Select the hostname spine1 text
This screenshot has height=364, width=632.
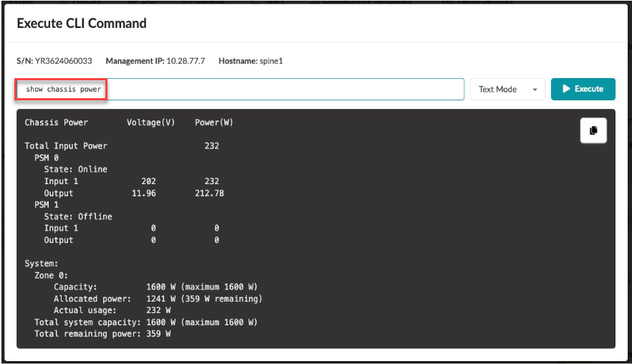click(x=271, y=61)
